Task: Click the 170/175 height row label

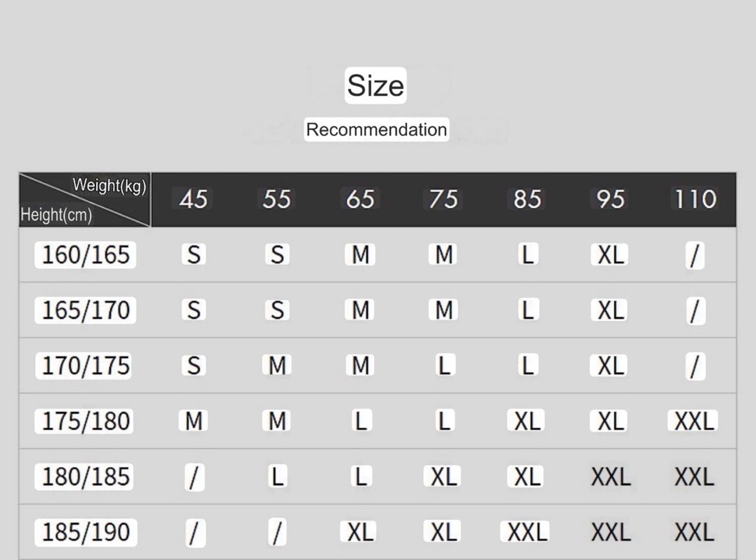Action: [x=86, y=365]
